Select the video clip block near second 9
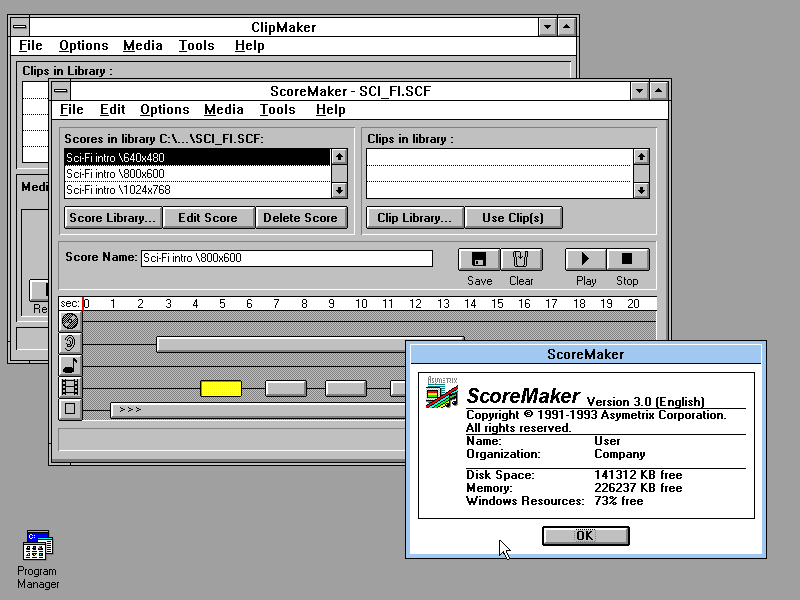The image size is (800, 600). (346, 388)
